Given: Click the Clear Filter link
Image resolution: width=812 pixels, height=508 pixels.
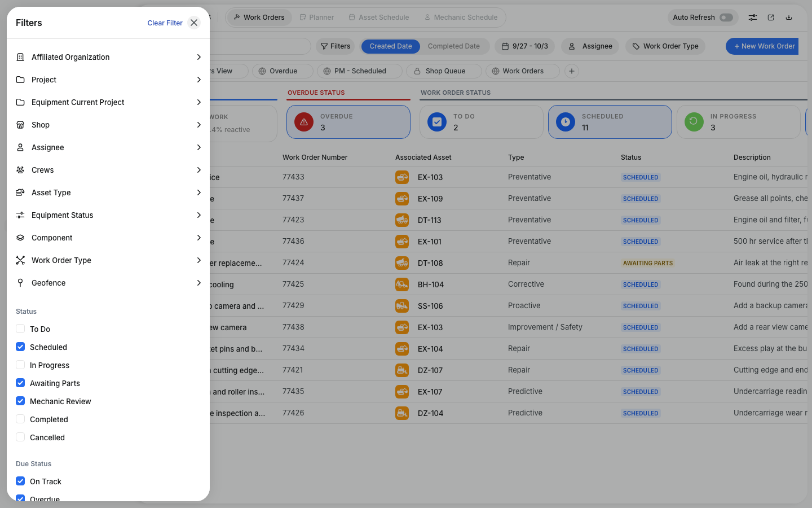Looking at the screenshot, I should pyautogui.click(x=165, y=23).
